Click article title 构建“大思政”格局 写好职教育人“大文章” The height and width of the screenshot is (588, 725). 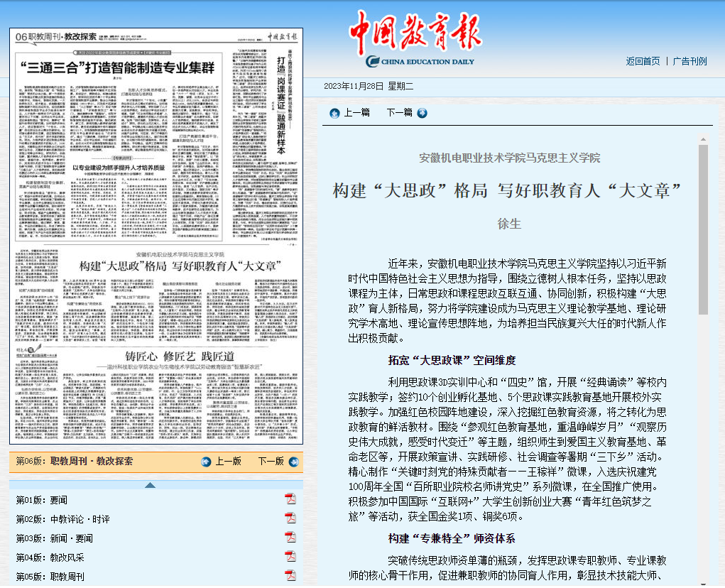(507, 190)
